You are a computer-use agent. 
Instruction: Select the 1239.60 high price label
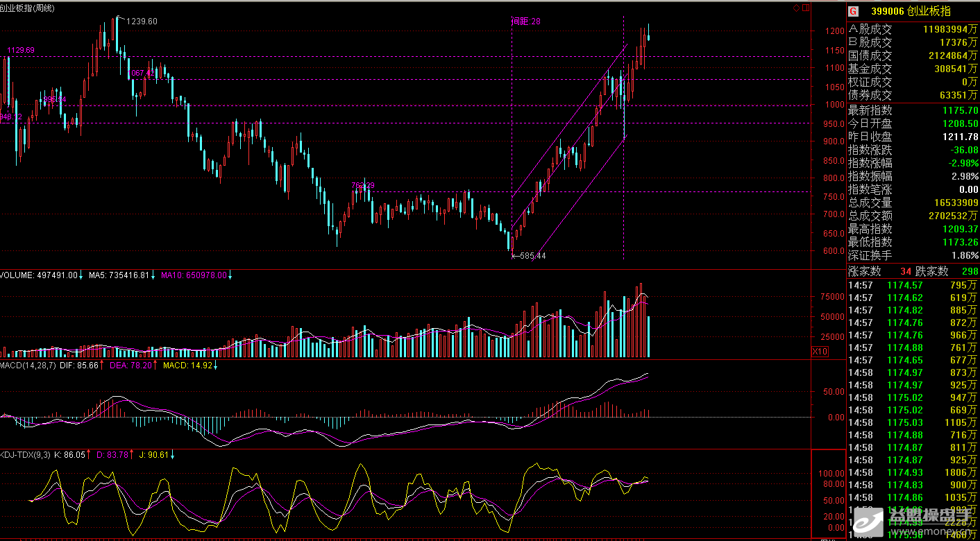(141, 22)
